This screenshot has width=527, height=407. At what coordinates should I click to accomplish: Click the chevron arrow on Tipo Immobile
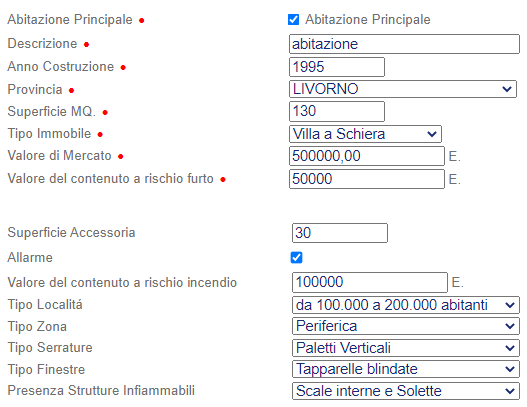tap(432, 134)
